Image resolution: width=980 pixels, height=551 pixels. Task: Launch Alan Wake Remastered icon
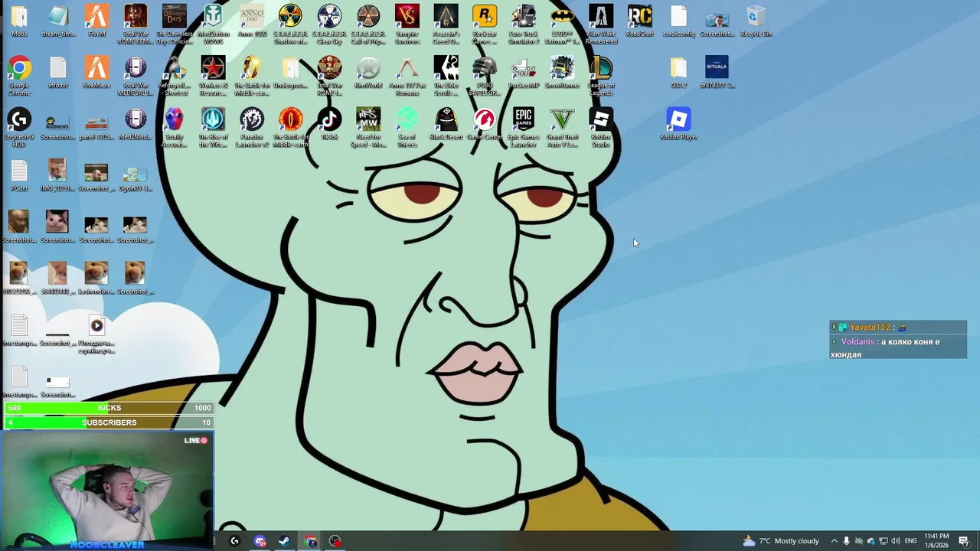point(601,24)
